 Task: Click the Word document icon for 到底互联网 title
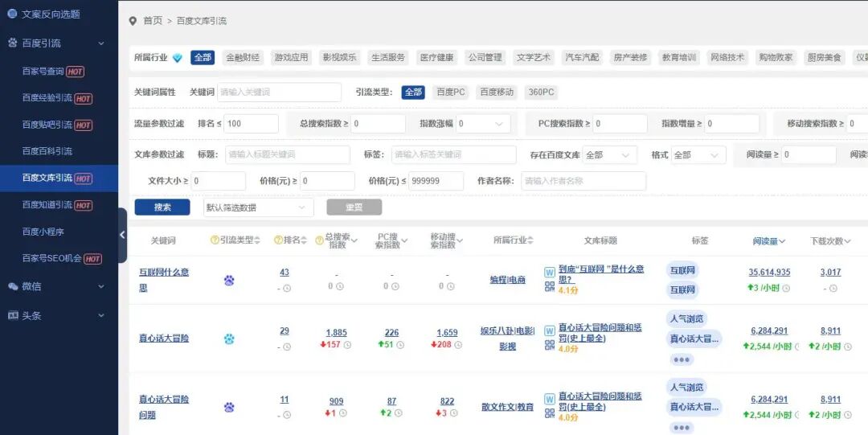point(550,272)
